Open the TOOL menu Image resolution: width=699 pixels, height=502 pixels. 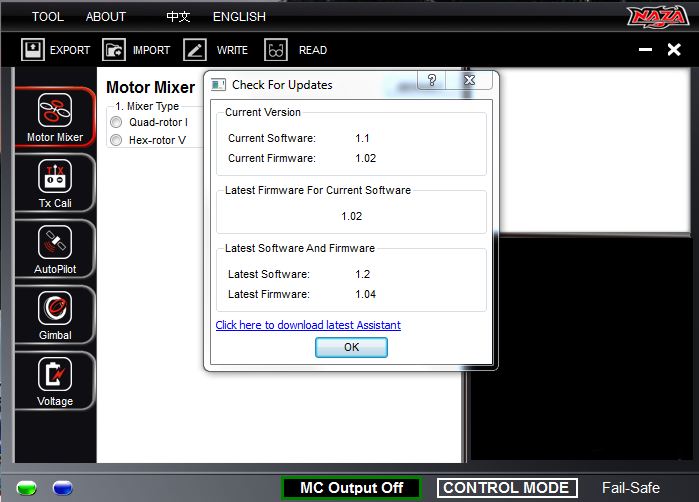coord(47,17)
